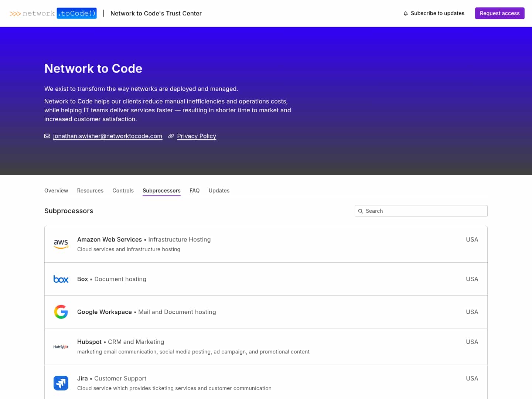This screenshot has width=532, height=399.
Task: Click the "We exist to transform" tagline
Action: 141,89
